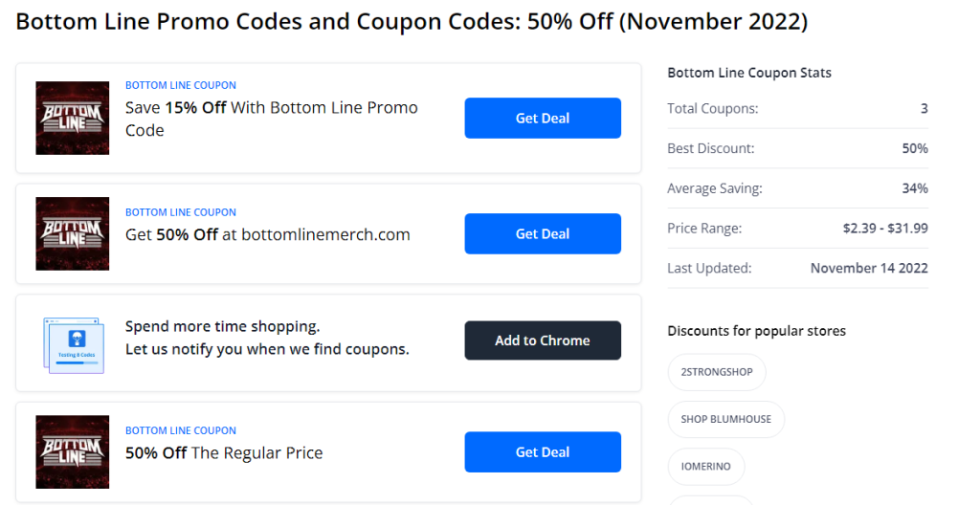Click the Bottom Line Coupon Stats heading
The height and width of the screenshot is (505, 980).
click(749, 73)
